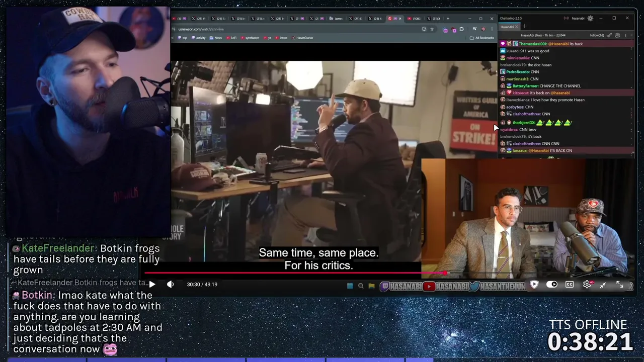The image size is (644, 362).
Task: Add a new Chatterino tab
Action: 524,27
